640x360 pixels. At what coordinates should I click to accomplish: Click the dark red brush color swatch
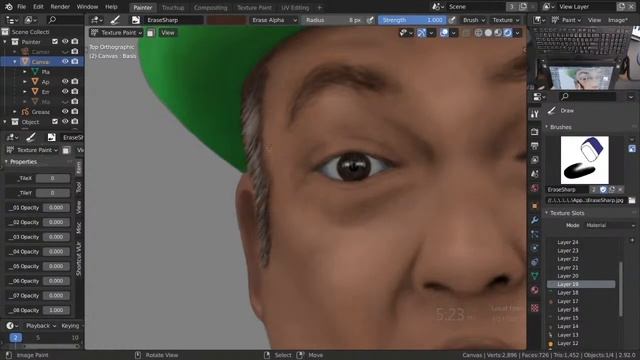(226, 20)
